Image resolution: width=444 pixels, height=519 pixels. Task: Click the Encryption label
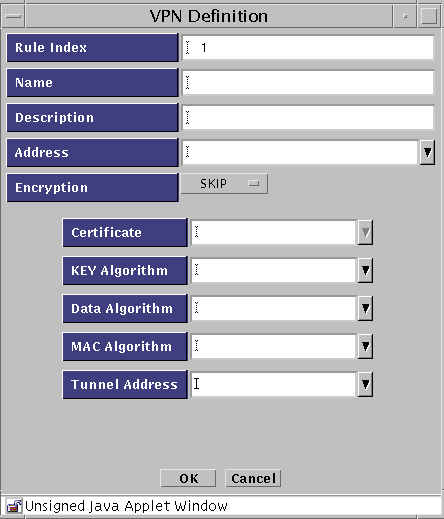click(x=92, y=187)
